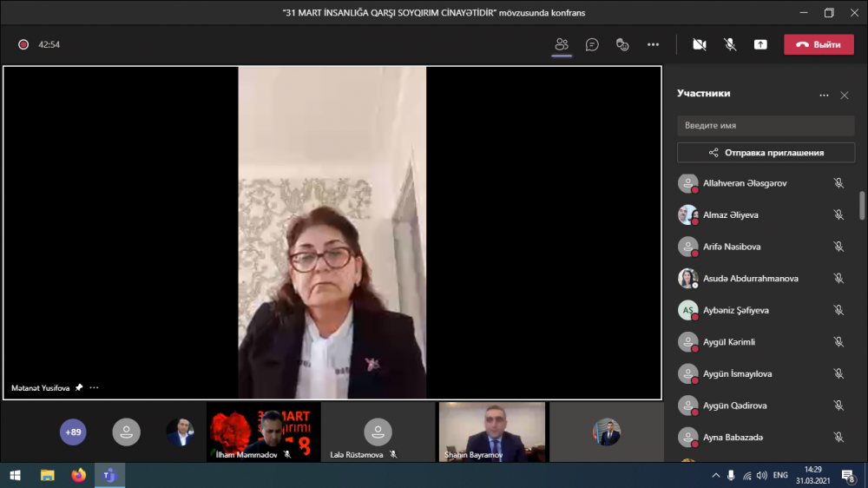Click the share screen tray icon

tap(760, 44)
